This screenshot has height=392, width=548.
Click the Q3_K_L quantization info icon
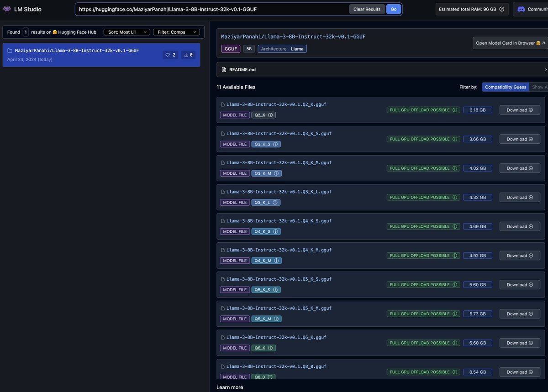click(x=275, y=203)
